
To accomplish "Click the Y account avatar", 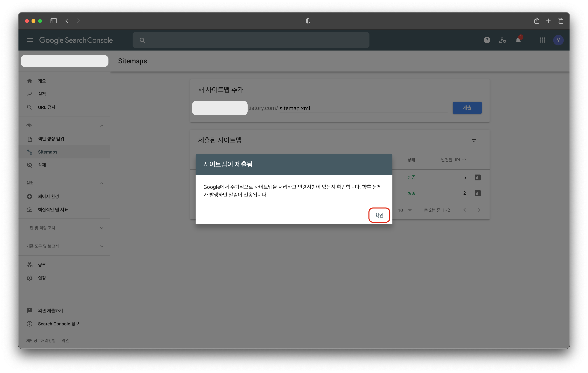I will coord(558,40).
